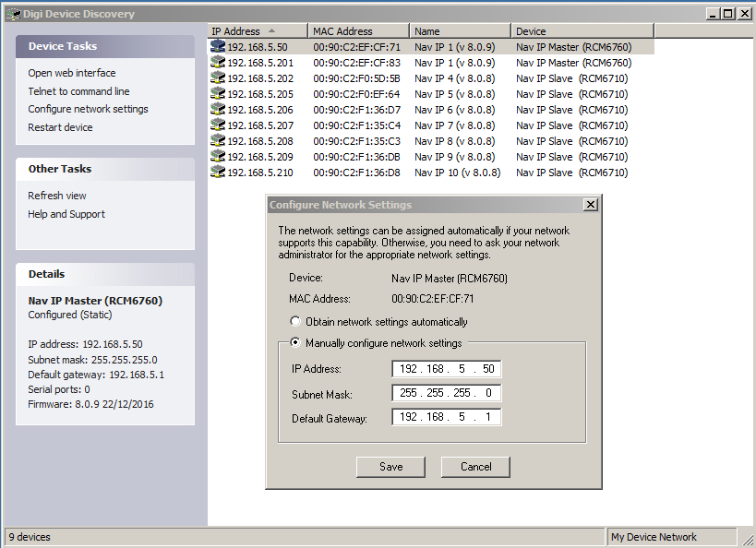Refresh view under Other Tasks
Viewport: 756px width, 548px height.
57,196
